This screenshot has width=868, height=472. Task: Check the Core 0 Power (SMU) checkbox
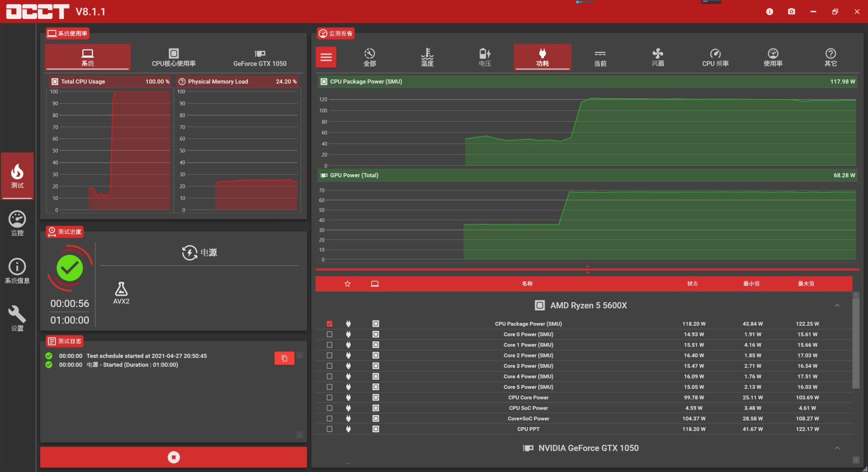pyautogui.click(x=330, y=334)
